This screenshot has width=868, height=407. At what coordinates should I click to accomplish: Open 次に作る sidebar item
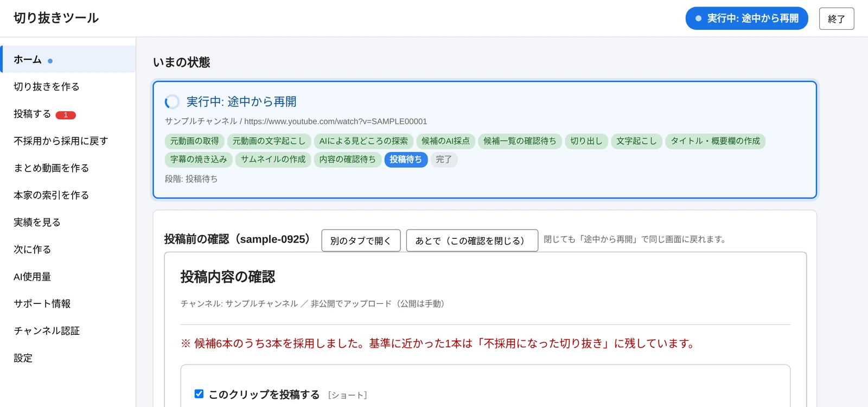tap(68, 249)
